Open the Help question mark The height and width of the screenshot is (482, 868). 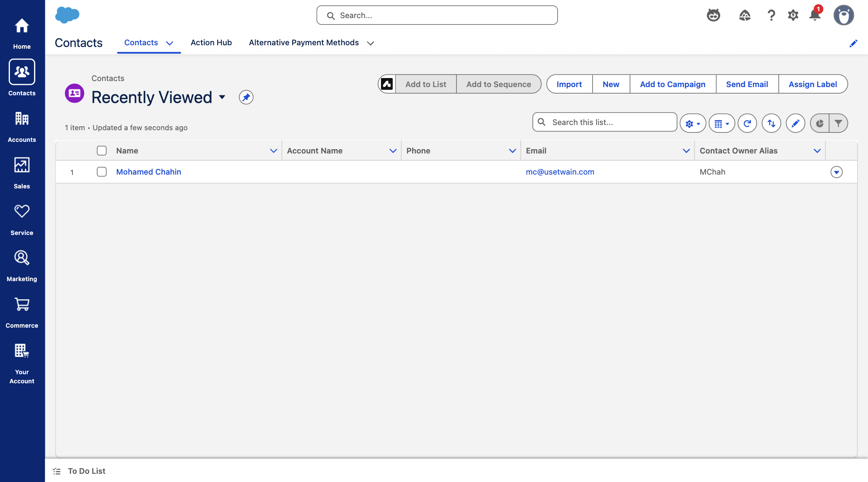[771, 16]
